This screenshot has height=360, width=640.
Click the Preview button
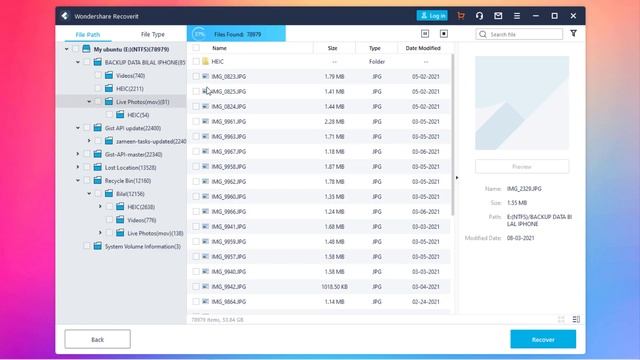tap(522, 167)
